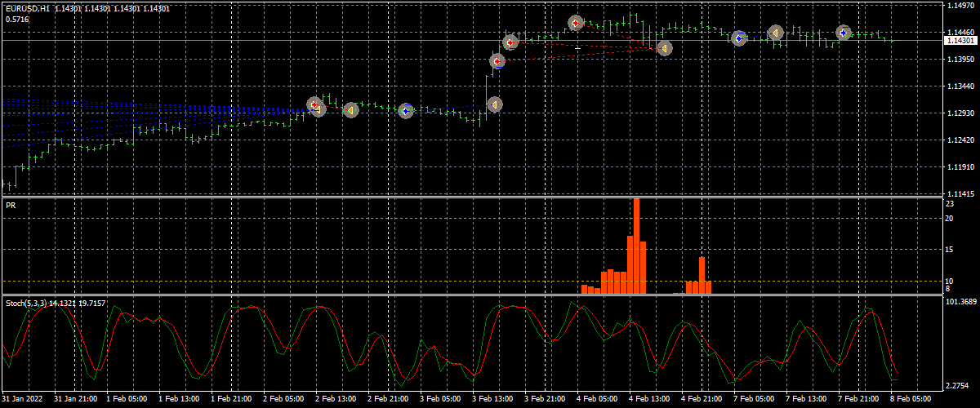This screenshot has height=408, width=980.
Task: Click the current price label 1.14301
Action: 960,40
